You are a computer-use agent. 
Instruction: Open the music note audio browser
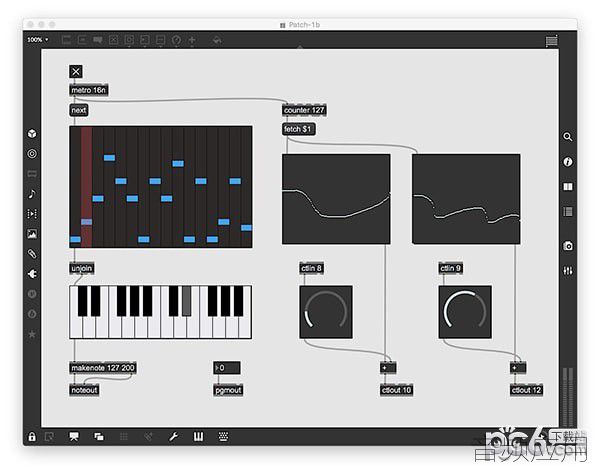click(32, 194)
